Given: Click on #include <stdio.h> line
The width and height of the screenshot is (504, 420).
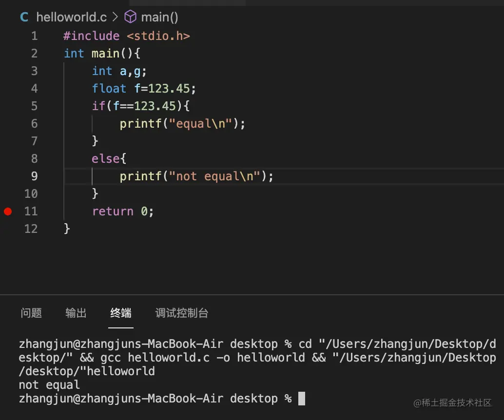Looking at the screenshot, I should (x=127, y=36).
